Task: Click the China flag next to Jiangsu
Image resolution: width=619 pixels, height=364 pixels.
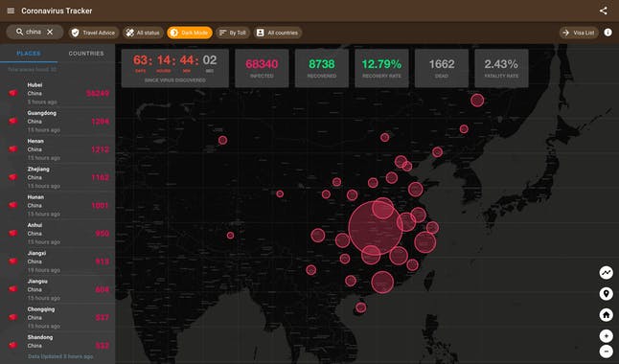Action: pyautogui.click(x=13, y=289)
